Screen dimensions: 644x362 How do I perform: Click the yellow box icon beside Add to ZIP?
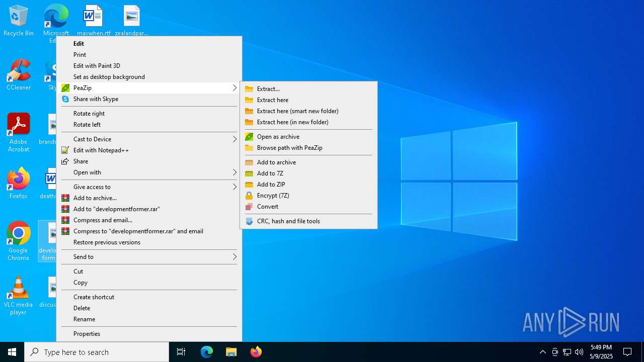[x=249, y=185]
